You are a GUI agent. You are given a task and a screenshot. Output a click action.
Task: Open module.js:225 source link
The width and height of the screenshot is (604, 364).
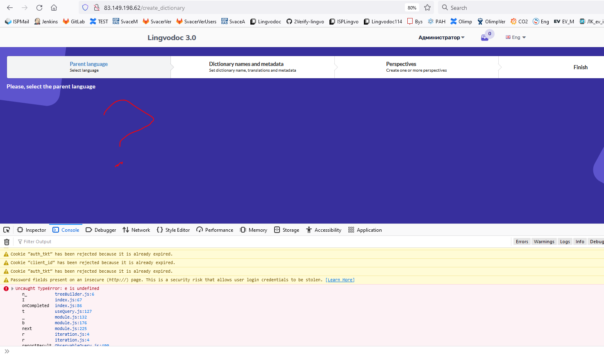(71, 329)
